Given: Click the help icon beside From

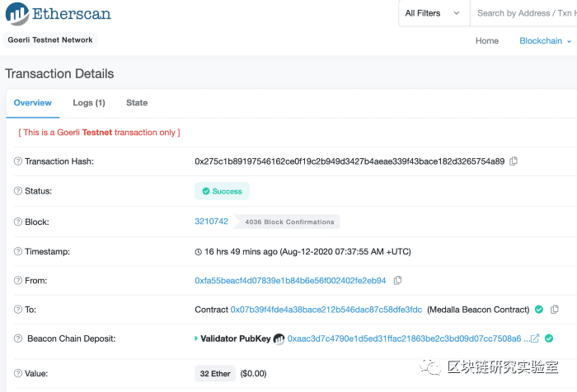Looking at the screenshot, I should (x=18, y=281).
